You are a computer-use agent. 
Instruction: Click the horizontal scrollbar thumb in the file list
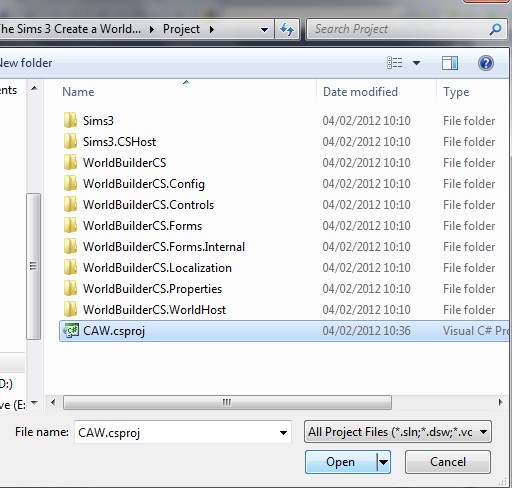(227, 402)
